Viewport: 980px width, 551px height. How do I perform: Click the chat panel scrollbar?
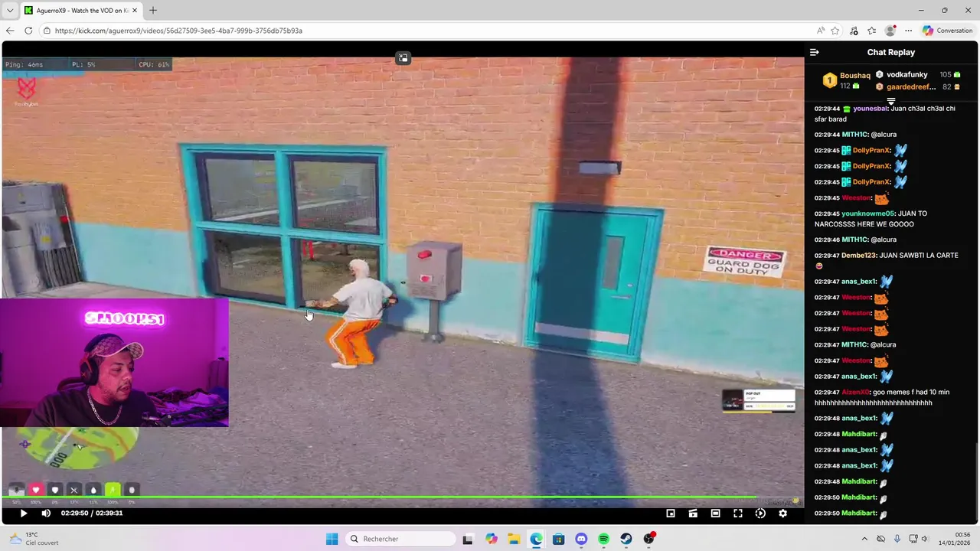pyautogui.click(x=976, y=483)
